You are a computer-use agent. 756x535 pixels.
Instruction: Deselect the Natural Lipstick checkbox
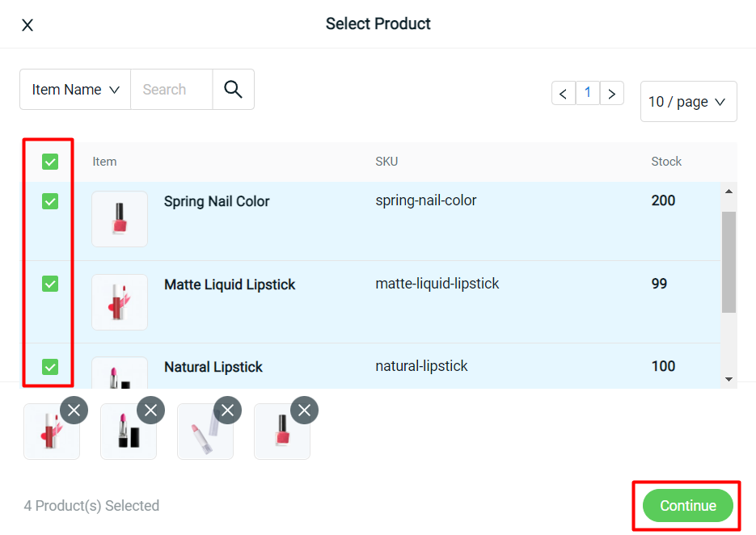pos(50,367)
